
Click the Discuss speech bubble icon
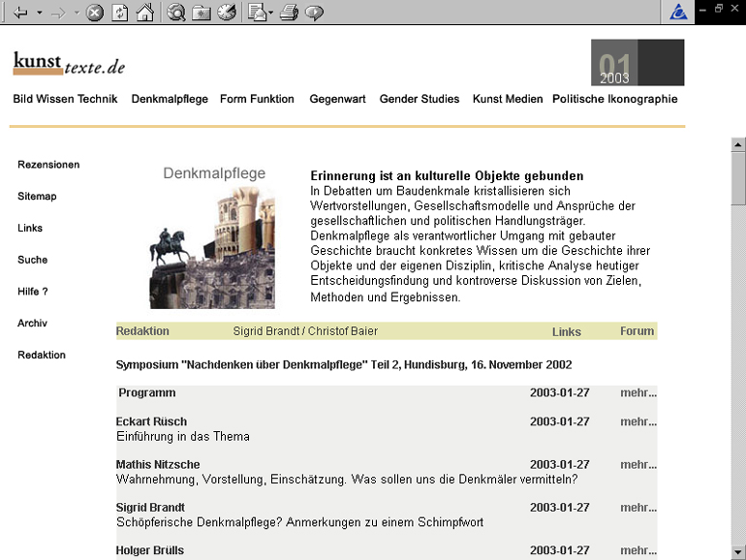314,13
